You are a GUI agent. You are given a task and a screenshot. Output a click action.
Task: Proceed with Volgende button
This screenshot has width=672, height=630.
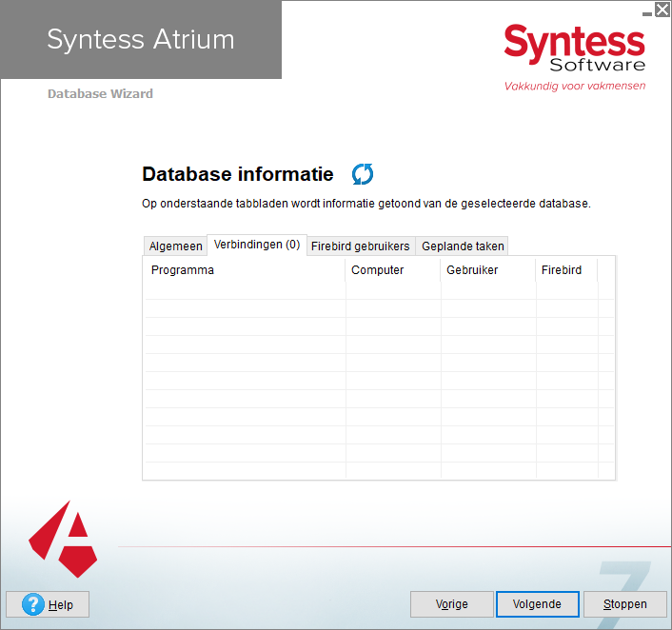coord(538,604)
